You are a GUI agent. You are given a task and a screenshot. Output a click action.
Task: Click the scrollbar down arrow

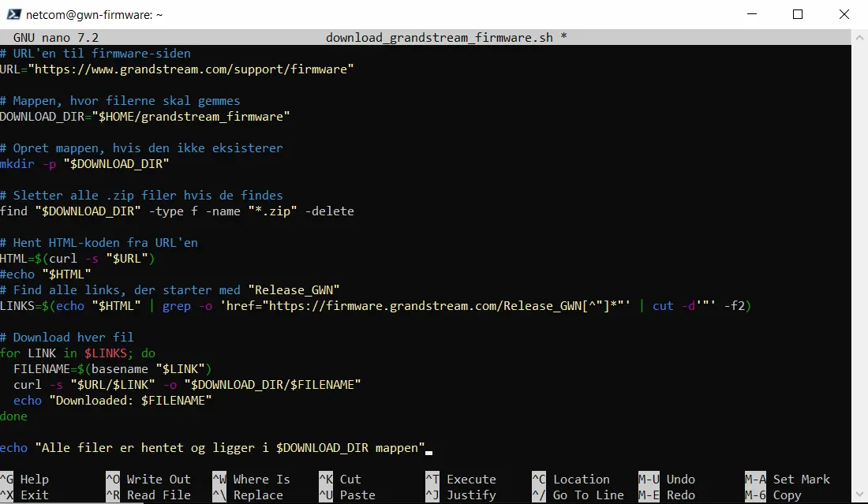pyautogui.click(x=859, y=494)
